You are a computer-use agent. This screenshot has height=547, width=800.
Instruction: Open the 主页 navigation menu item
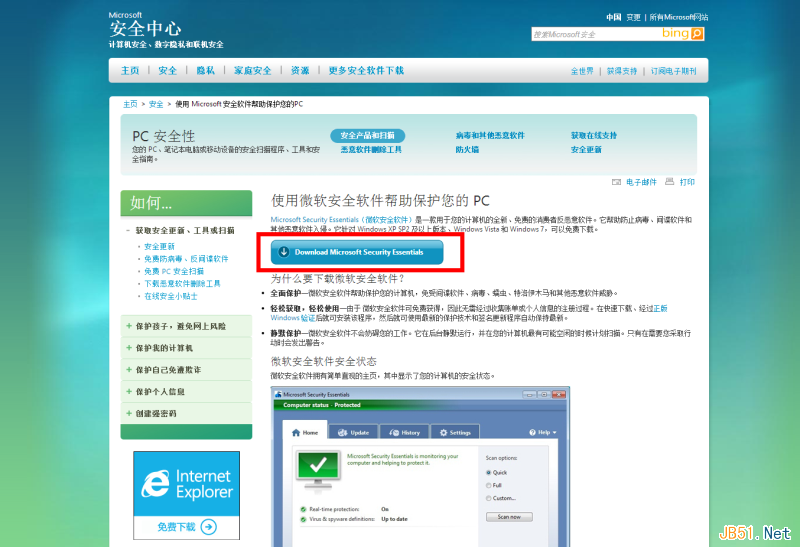[x=130, y=70]
